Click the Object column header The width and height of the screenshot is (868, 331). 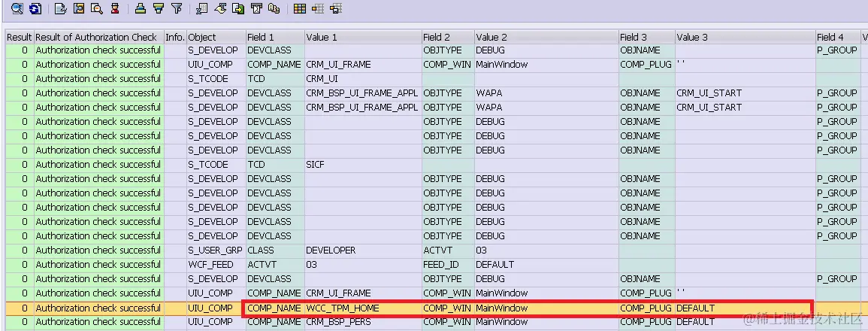click(x=216, y=37)
